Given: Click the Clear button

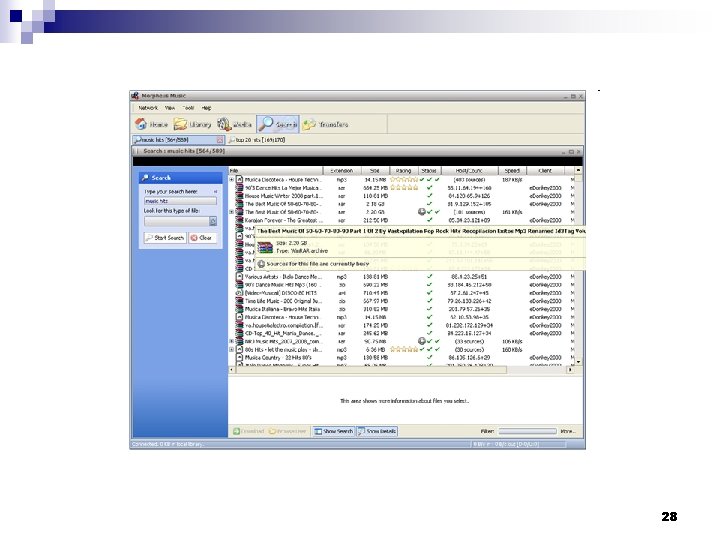Looking at the screenshot, I should click(x=202, y=238).
